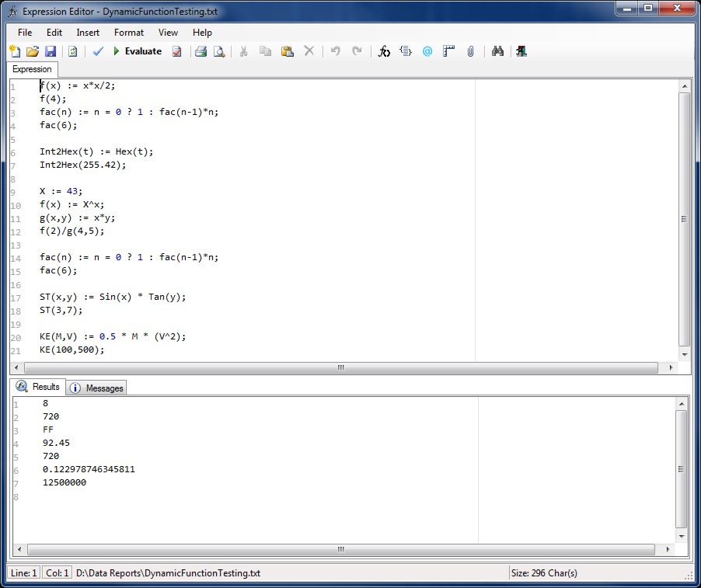Click the paperclip attachment icon
The height and width of the screenshot is (588, 701).
click(x=470, y=51)
